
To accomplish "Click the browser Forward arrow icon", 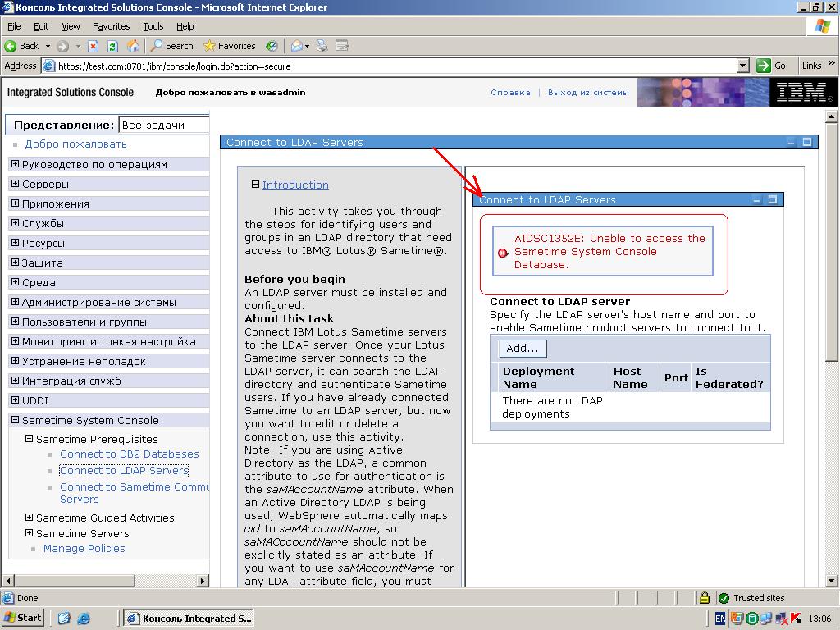I will [62, 46].
